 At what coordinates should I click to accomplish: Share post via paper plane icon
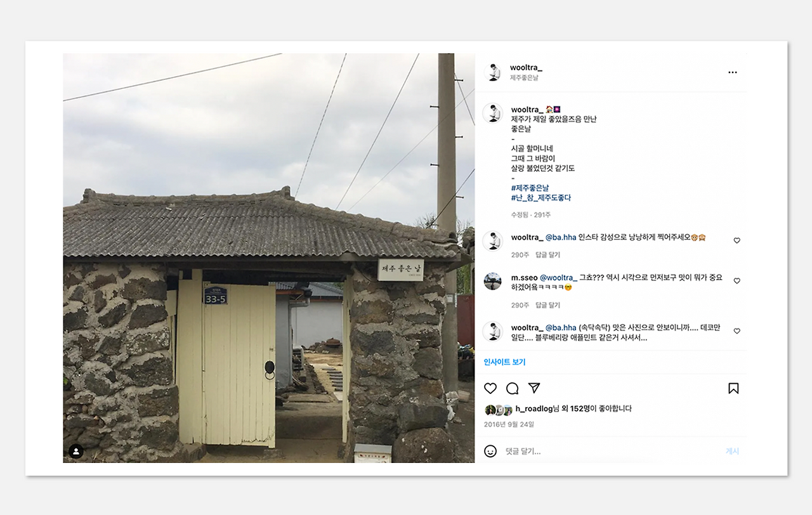[x=534, y=388]
